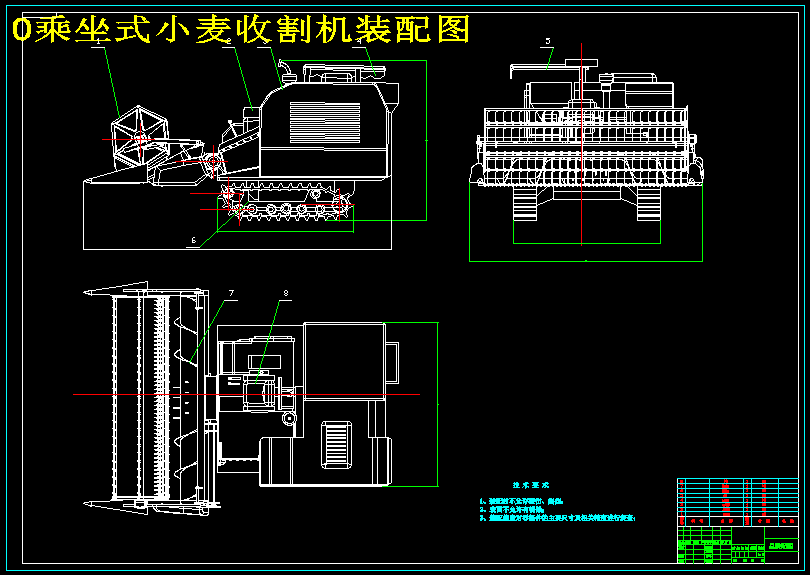This screenshot has height=575, width=810.
Task: Select the red vertical centerline in front view
Action: coord(582,145)
